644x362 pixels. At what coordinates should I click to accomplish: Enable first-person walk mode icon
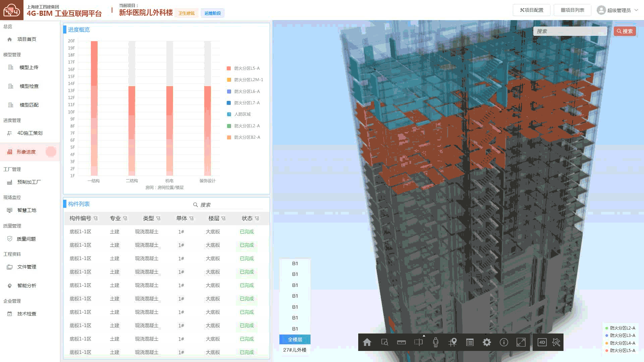(435, 342)
